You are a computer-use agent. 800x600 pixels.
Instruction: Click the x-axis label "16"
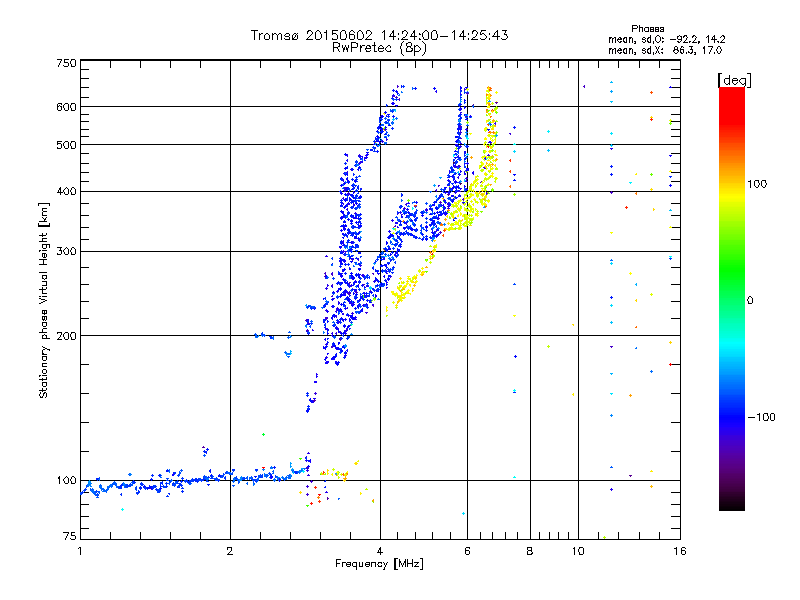coord(680,551)
